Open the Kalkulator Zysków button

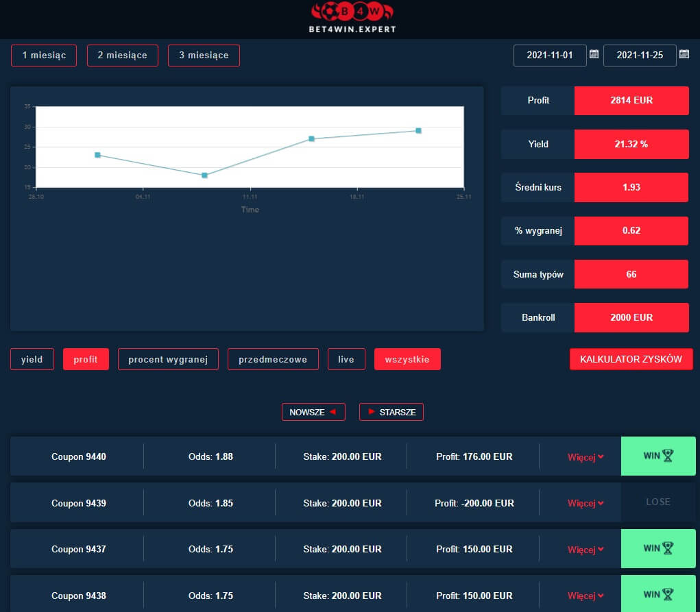pyautogui.click(x=631, y=359)
